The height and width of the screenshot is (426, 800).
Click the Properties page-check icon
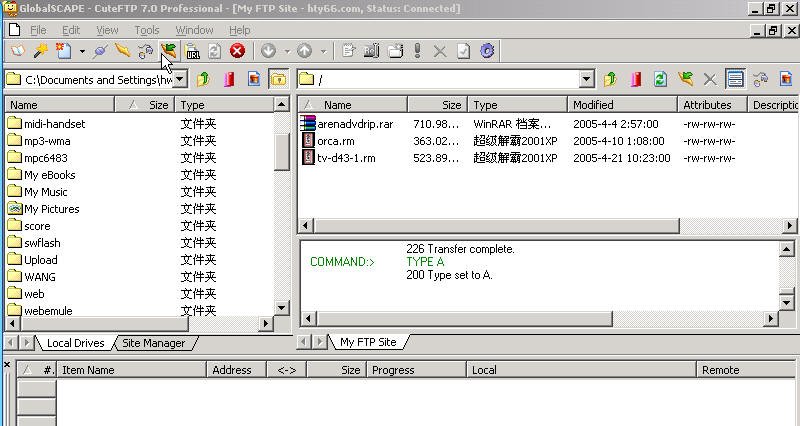(463, 51)
